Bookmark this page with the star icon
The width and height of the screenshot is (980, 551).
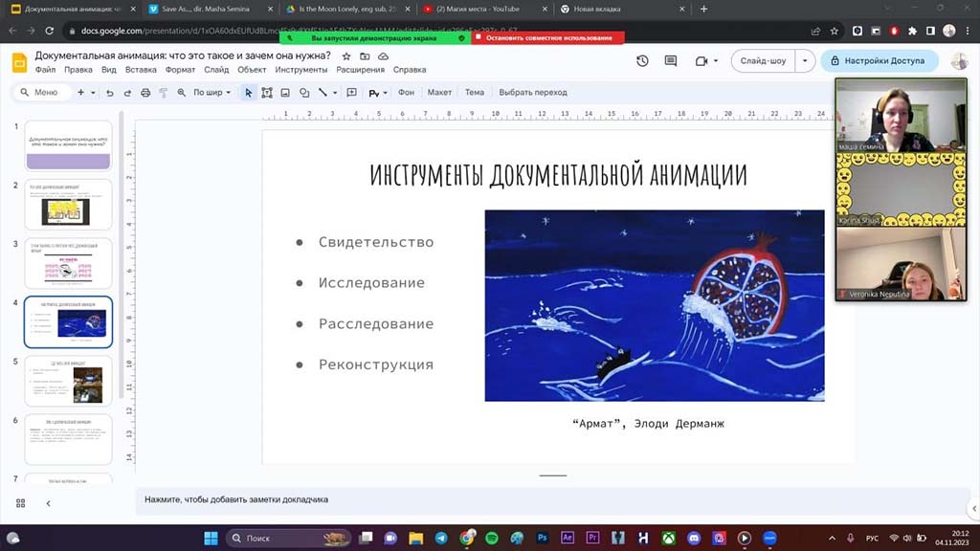[x=834, y=31]
